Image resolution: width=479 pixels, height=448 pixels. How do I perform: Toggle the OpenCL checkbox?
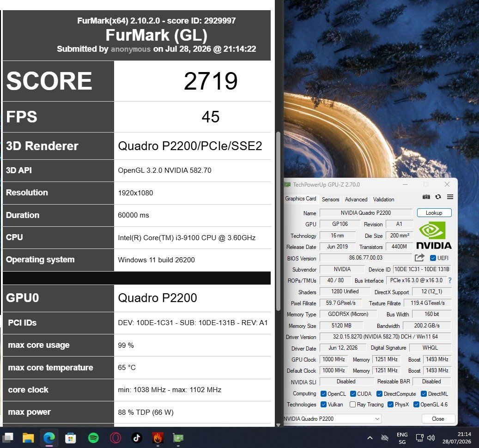(x=323, y=394)
